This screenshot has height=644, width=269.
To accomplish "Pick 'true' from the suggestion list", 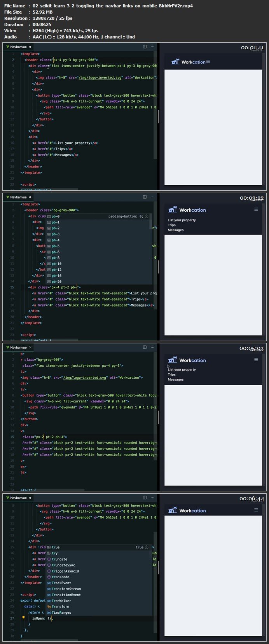I will 98,547.
